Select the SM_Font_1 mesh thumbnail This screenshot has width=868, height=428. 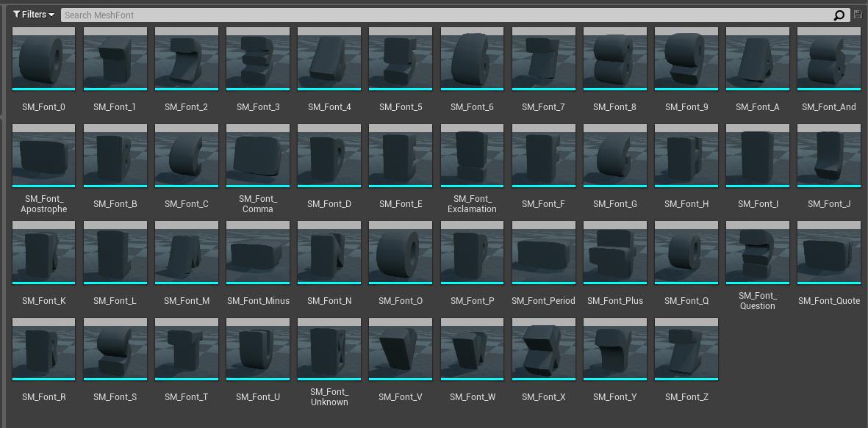pyautogui.click(x=115, y=59)
